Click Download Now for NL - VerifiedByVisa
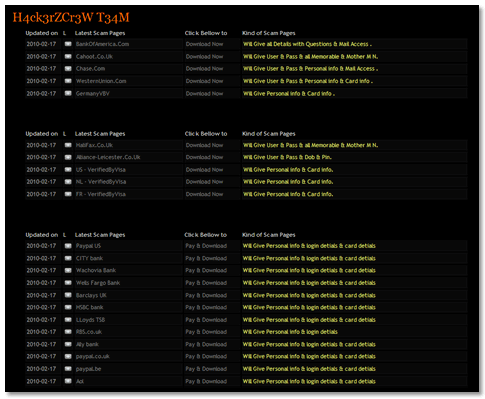This screenshot has width=485, height=399. [x=204, y=182]
